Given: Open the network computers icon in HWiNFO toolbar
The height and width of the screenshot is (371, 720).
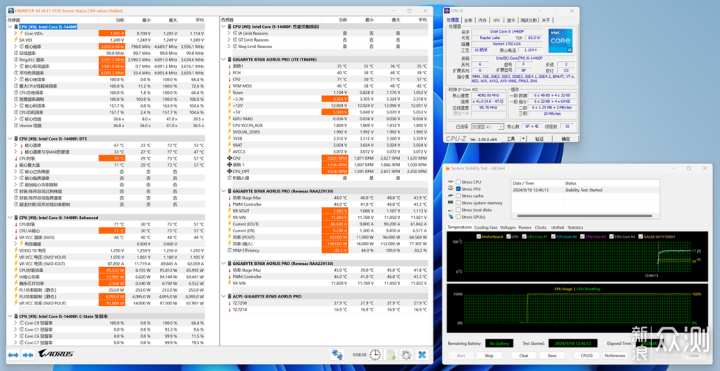Looking at the screenshot, I should tap(338, 355).
